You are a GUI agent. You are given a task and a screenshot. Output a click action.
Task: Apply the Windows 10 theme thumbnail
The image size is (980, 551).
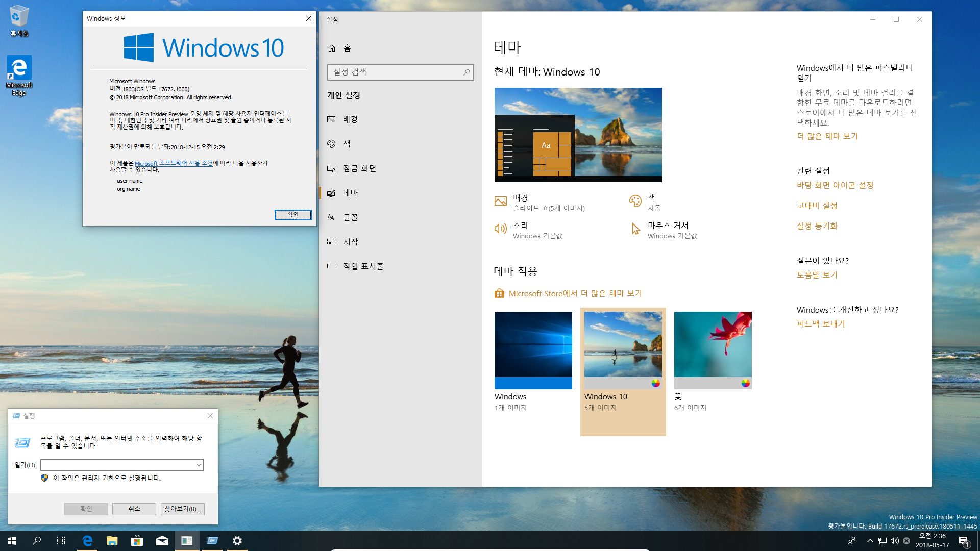(x=623, y=350)
